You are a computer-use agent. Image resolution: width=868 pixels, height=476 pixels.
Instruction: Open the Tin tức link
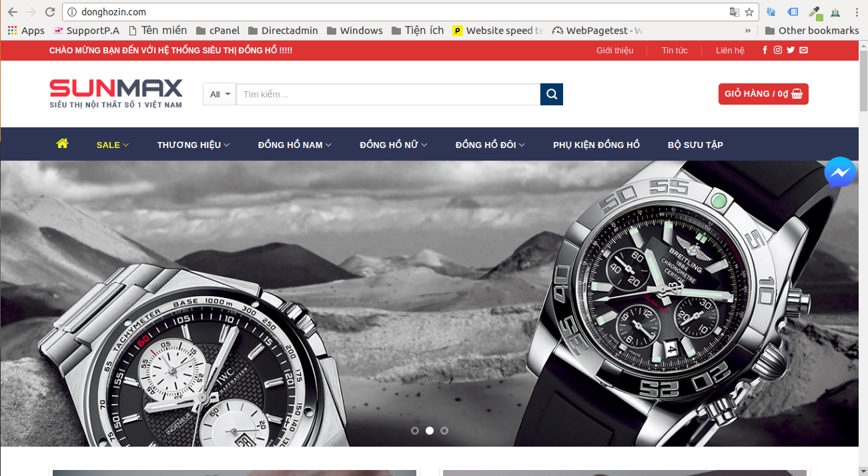pos(675,51)
